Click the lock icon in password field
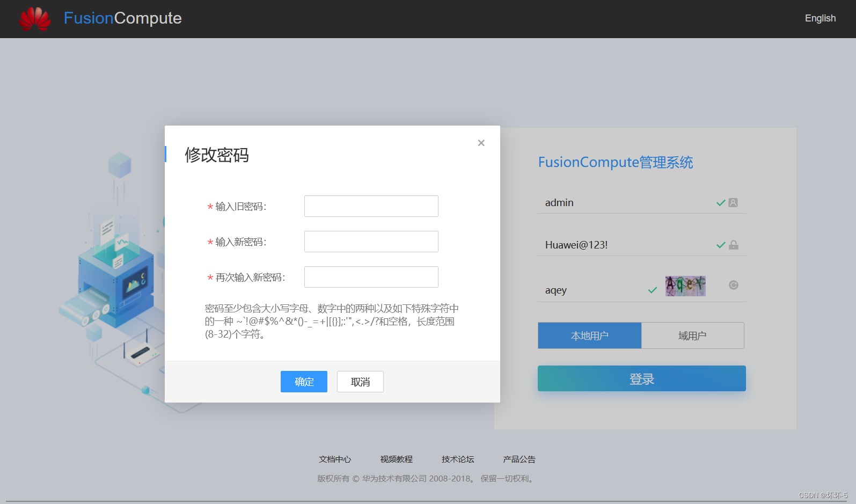The height and width of the screenshot is (504, 856). tap(734, 245)
